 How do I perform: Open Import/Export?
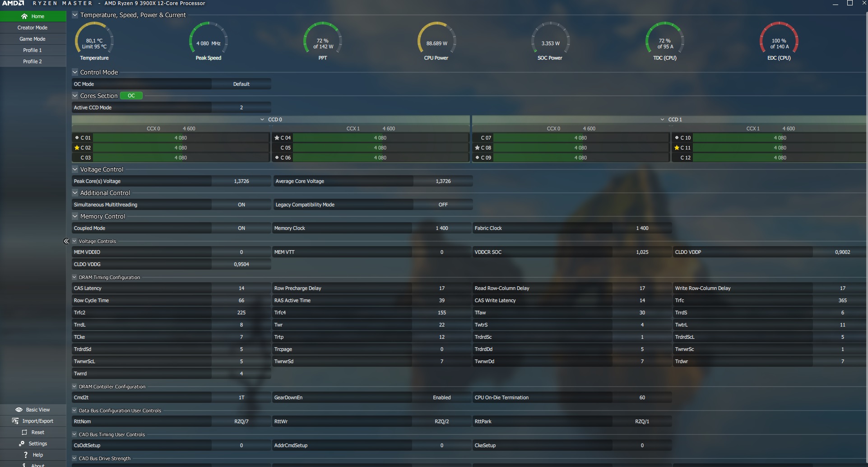(33, 421)
